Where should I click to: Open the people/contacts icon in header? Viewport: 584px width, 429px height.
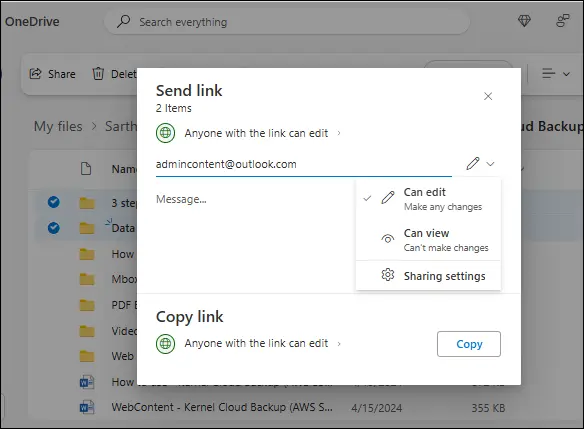click(x=562, y=21)
